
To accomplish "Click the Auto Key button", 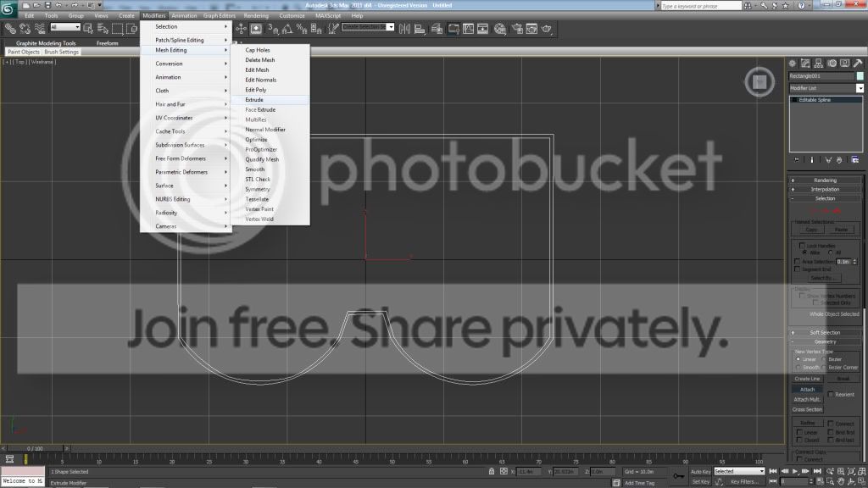I will point(700,472).
